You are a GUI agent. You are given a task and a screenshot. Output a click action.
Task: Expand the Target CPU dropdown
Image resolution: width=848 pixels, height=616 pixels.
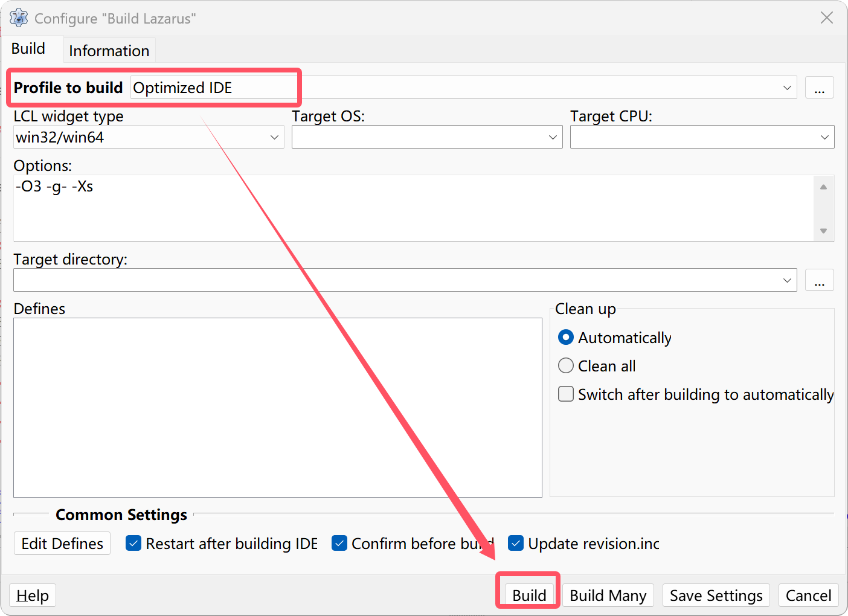coord(824,137)
